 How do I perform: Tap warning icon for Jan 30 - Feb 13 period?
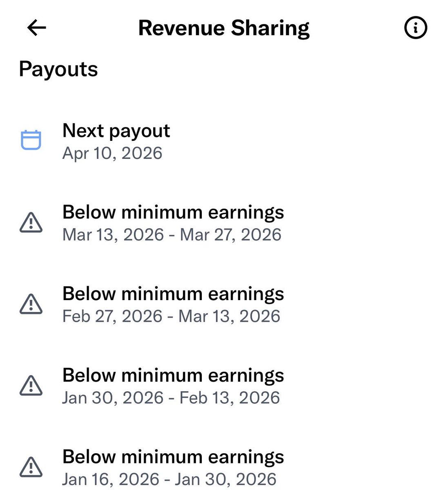pyautogui.click(x=31, y=386)
